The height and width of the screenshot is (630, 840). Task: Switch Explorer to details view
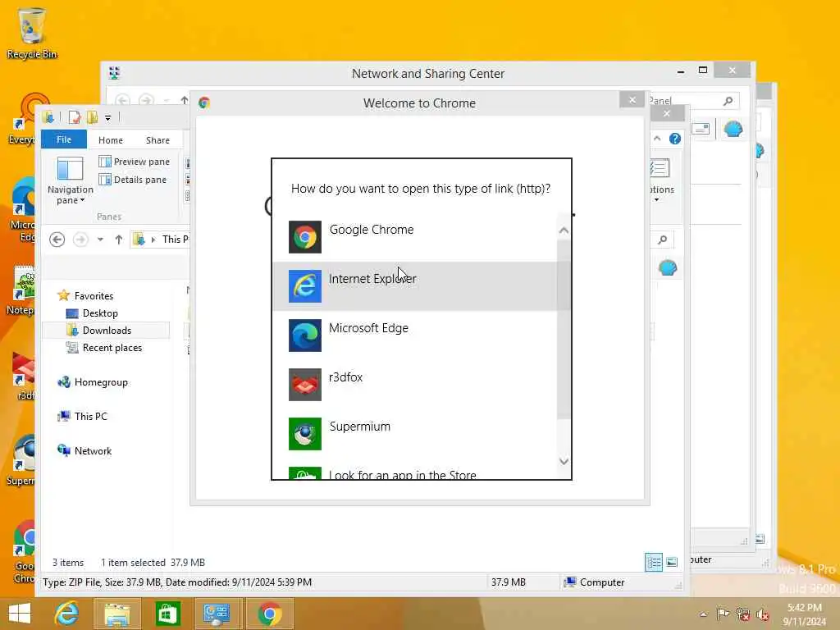click(x=654, y=563)
